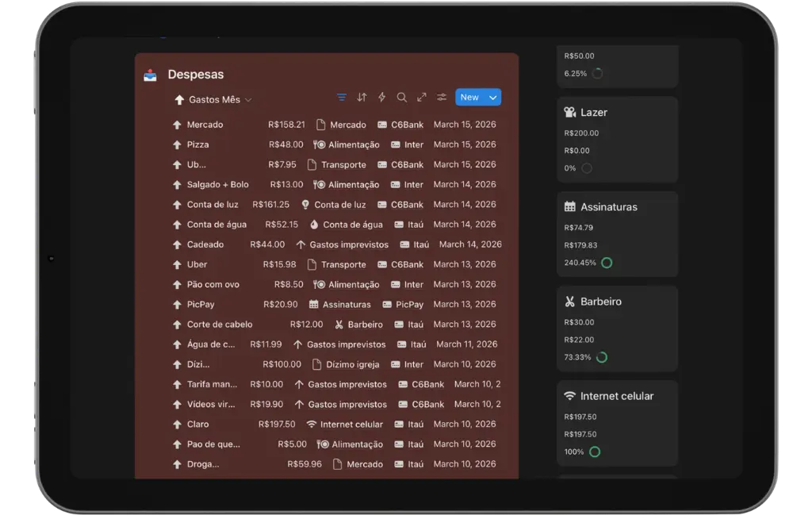Viewport: 812px width, 515px height.
Task: Click the Lazer camera icon
Action: point(569,113)
